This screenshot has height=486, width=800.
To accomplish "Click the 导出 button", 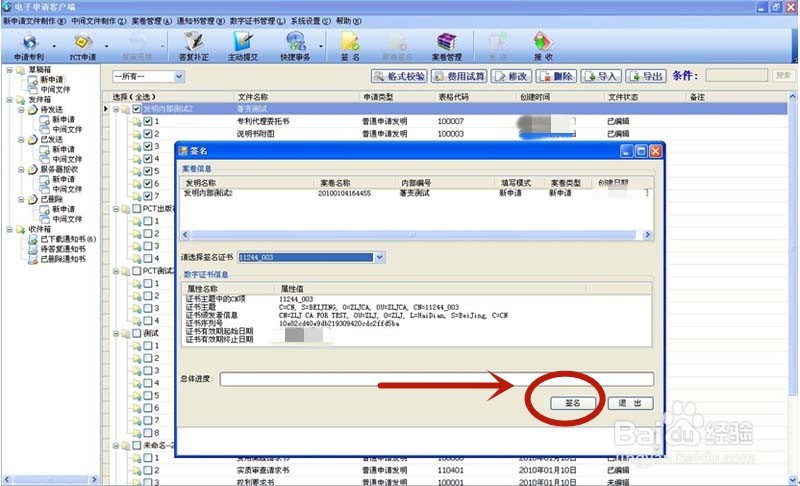I will pyautogui.click(x=646, y=76).
